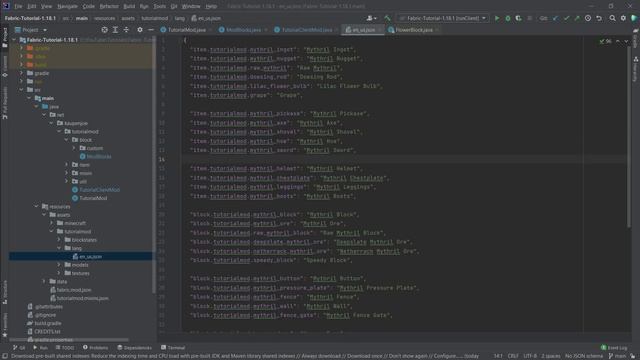Open the File menu
The width and height of the screenshot is (640, 360).
[18, 7]
